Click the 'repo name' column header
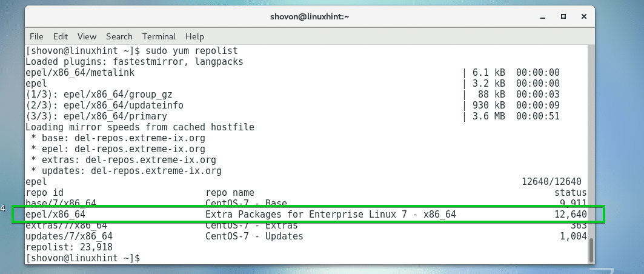This screenshot has height=274, width=644. 230,193
